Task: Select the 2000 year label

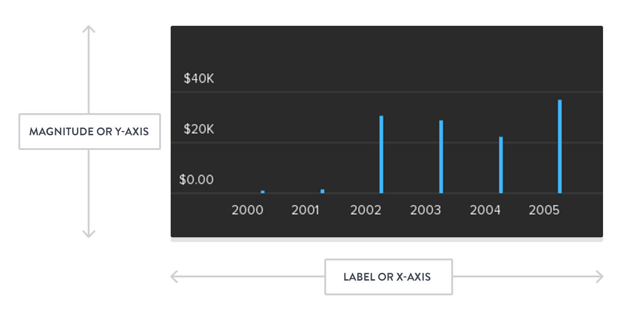Action: [247, 210]
